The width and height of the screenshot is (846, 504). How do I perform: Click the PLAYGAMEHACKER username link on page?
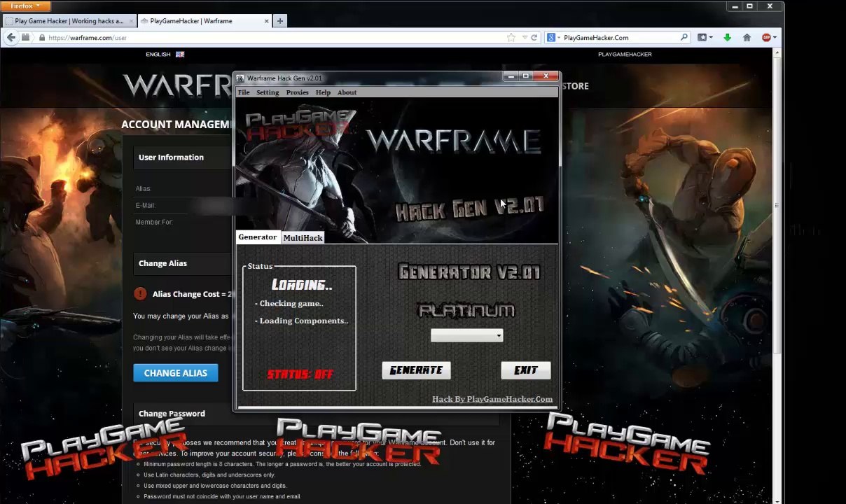click(x=625, y=54)
